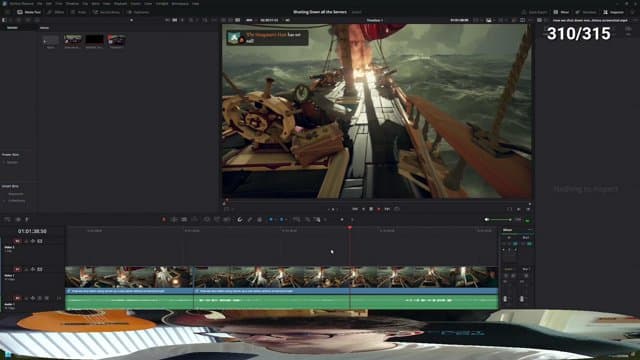Open the Metadata panel button

pyautogui.click(x=586, y=12)
